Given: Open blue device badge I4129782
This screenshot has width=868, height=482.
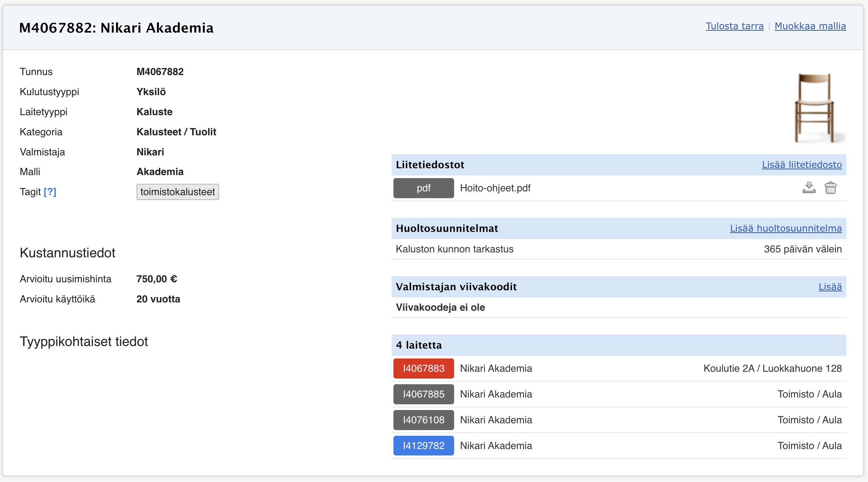Looking at the screenshot, I should click(x=423, y=446).
